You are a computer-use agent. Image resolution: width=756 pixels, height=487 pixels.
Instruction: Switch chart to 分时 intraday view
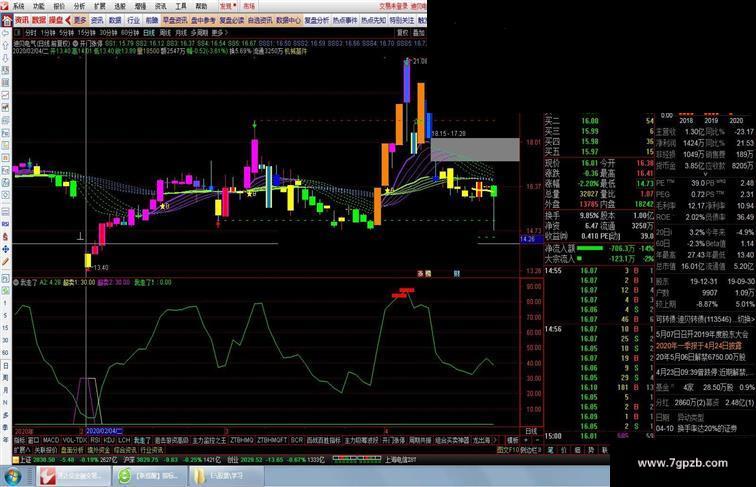(31, 33)
